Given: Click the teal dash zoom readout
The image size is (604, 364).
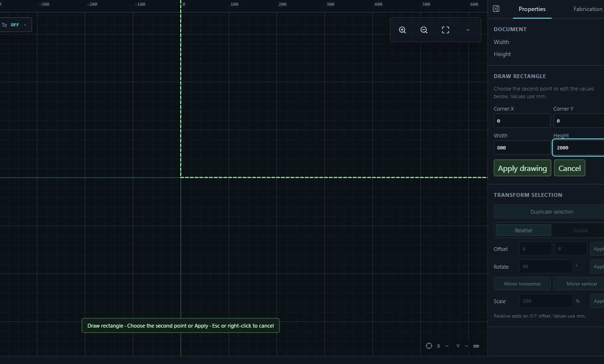Looking at the screenshot, I should pyautogui.click(x=468, y=30).
